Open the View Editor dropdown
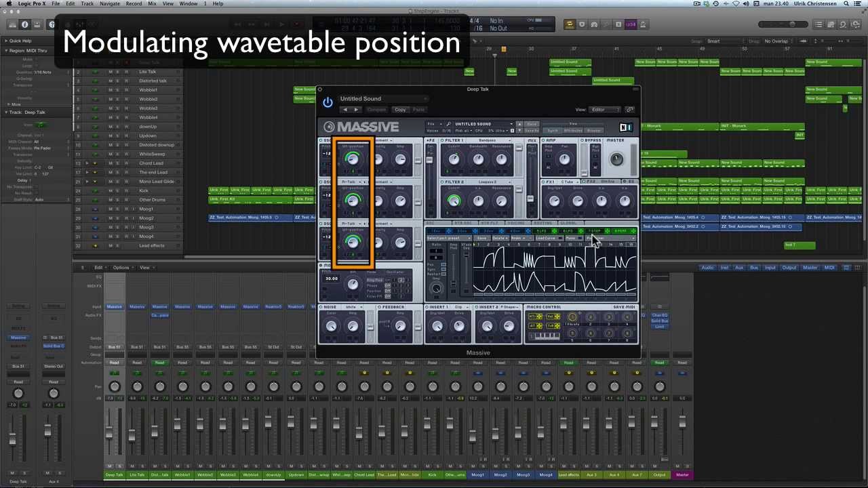This screenshot has width=868, height=488. (x=605, y=109)
